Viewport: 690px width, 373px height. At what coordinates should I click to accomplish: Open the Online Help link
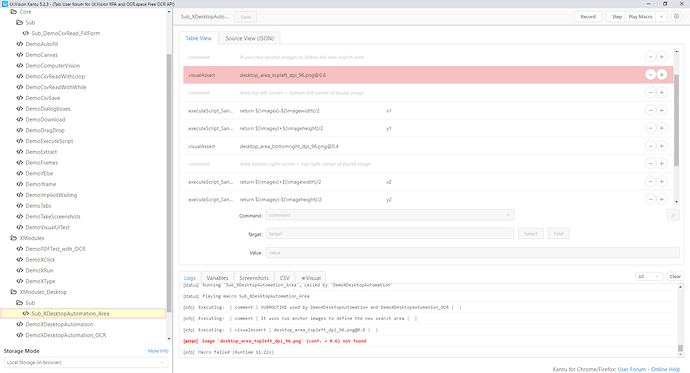pyautogui.click(x=665, y=369)
